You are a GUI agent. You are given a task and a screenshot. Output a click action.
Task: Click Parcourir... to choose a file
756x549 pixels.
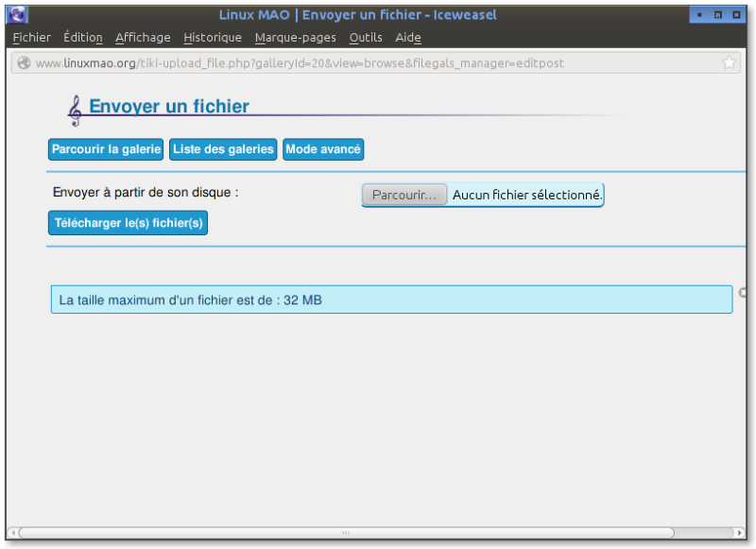tap(404, 195)
